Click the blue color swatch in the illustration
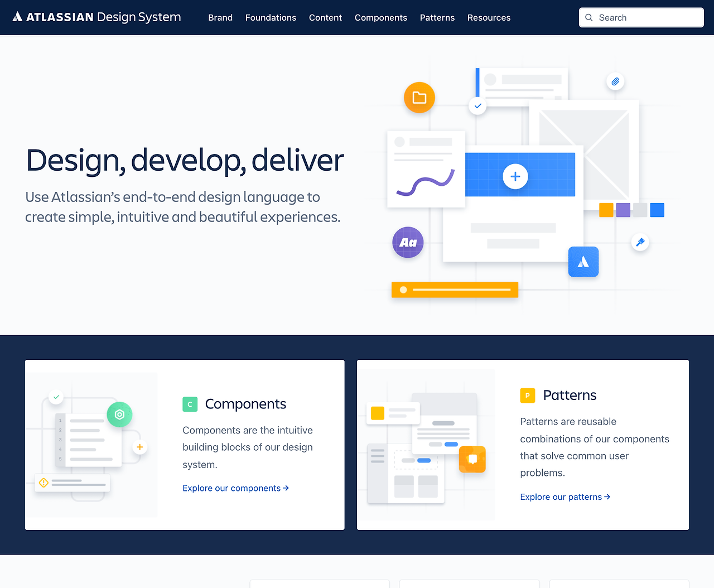714x588 pixels. coord(657,209)
